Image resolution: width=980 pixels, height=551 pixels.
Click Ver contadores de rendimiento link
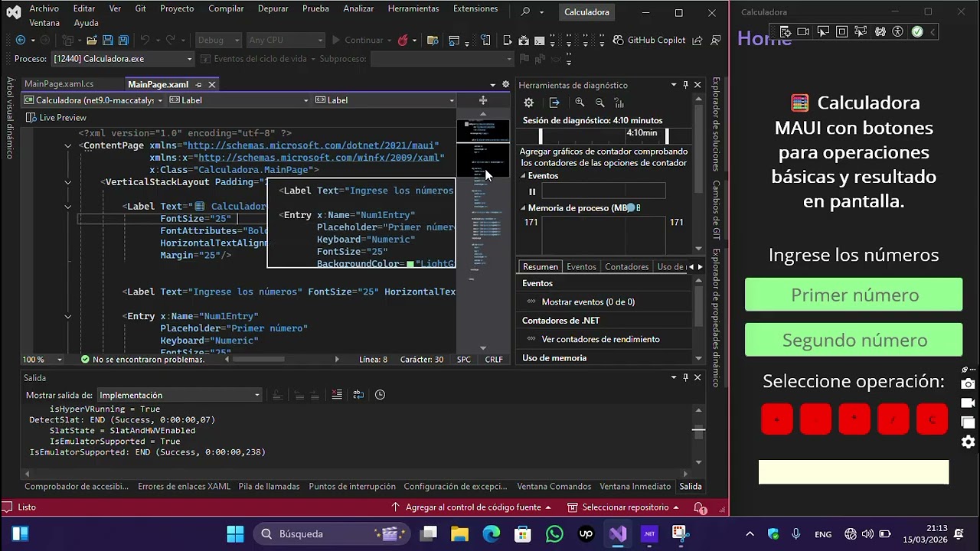pos(600,340)
